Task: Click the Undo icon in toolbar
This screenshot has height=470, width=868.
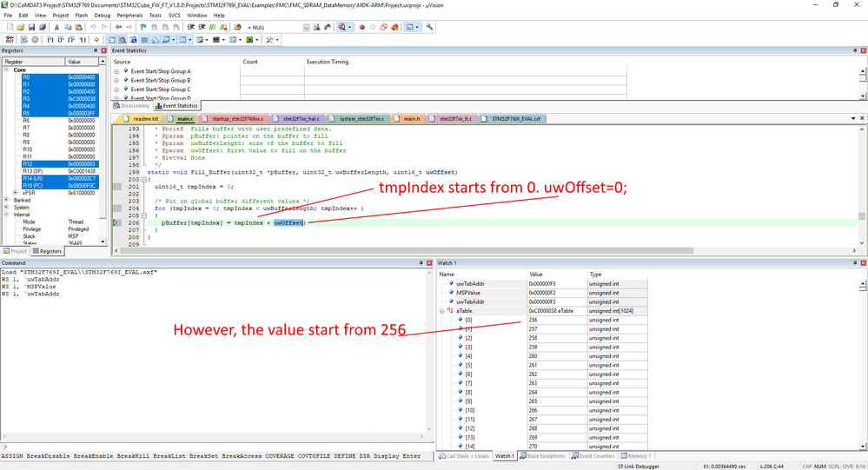Action: pyautogui.click(x=93, y=27)
